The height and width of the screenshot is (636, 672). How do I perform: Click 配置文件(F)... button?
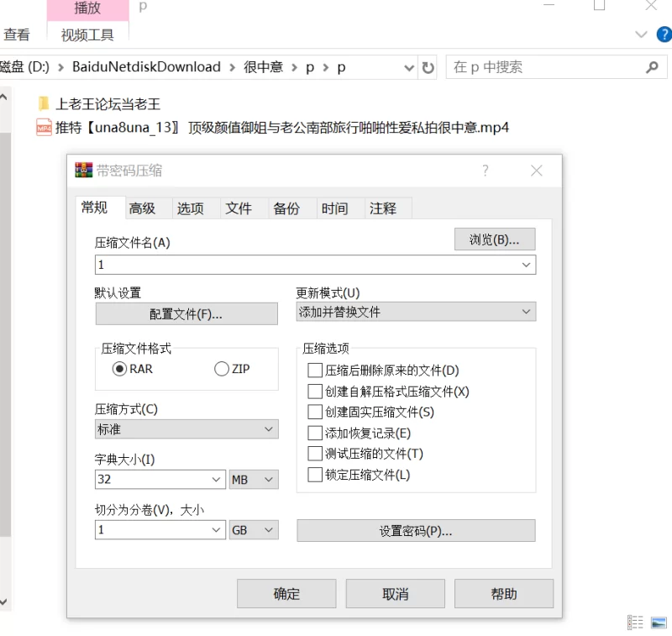pos(186,314)
